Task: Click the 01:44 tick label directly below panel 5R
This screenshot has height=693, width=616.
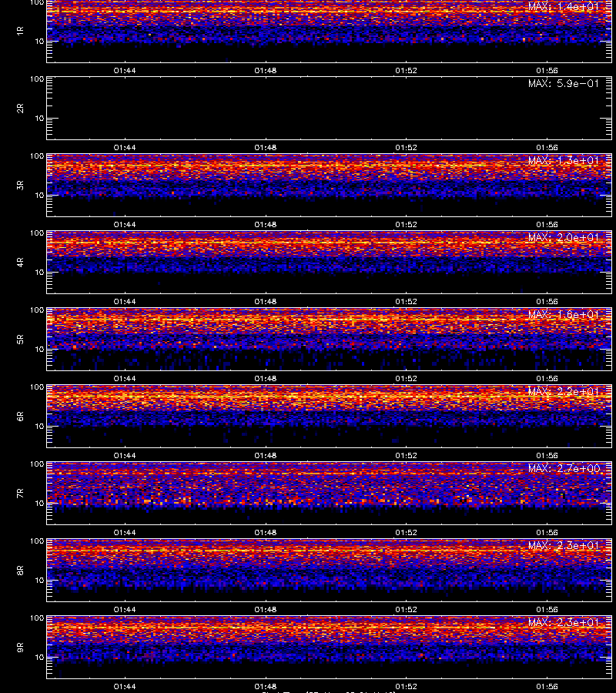Action: point(125,378)
